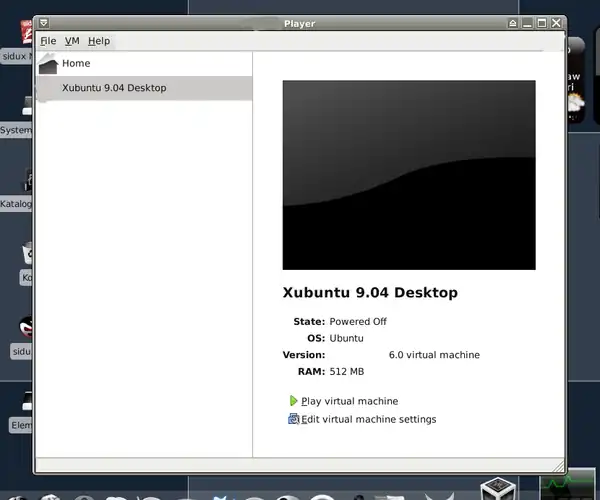Click the Play virtual machine link

pyautogui.click(x=349, y=401)
